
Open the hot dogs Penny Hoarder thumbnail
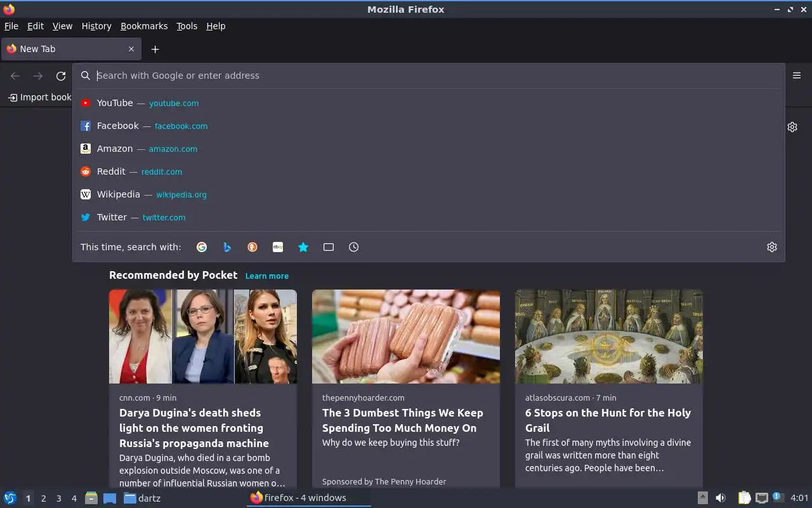point(406,337)
